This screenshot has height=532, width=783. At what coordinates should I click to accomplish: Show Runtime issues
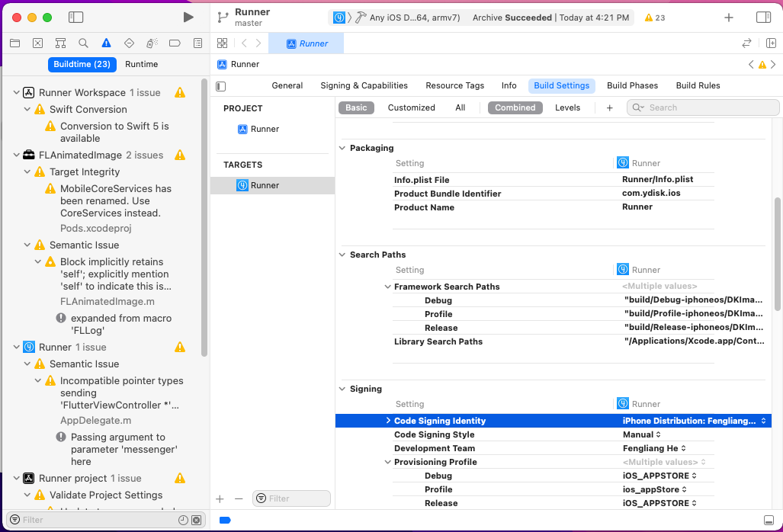141,64
